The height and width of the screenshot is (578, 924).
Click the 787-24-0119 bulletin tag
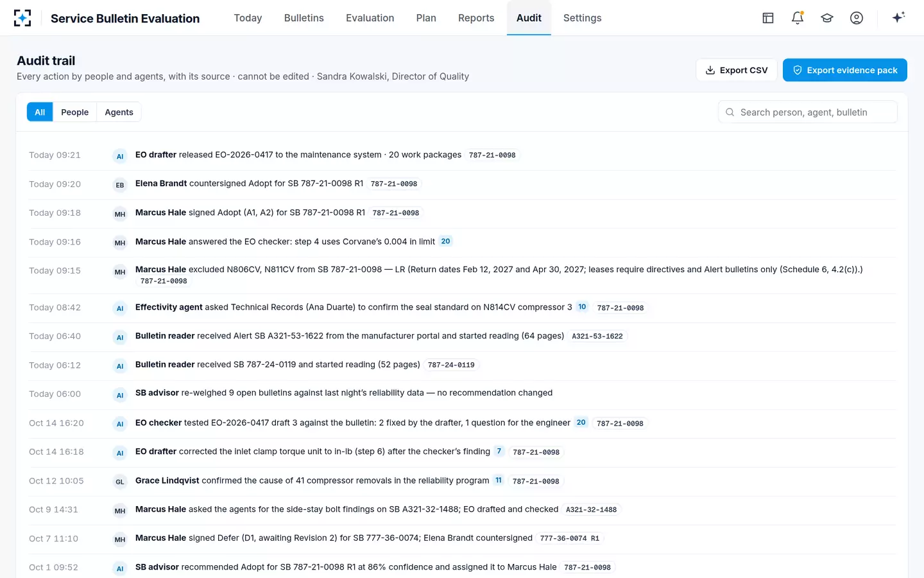point(451,365)
